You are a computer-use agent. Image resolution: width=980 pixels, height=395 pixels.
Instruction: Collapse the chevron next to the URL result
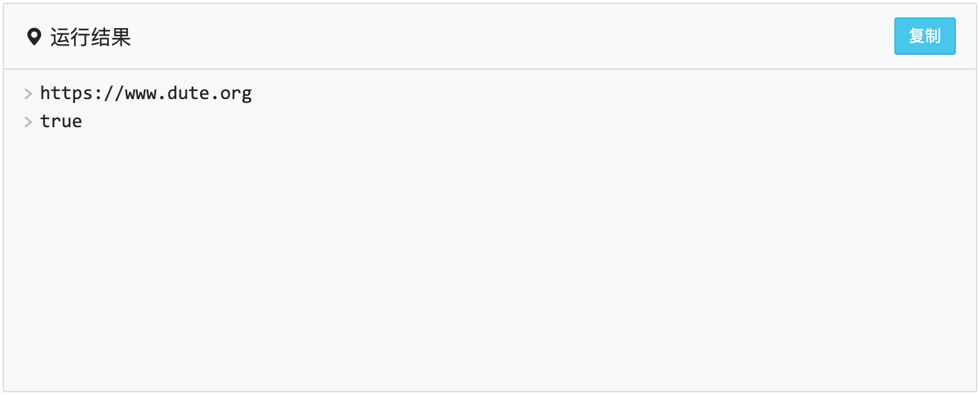click(28, 94)
